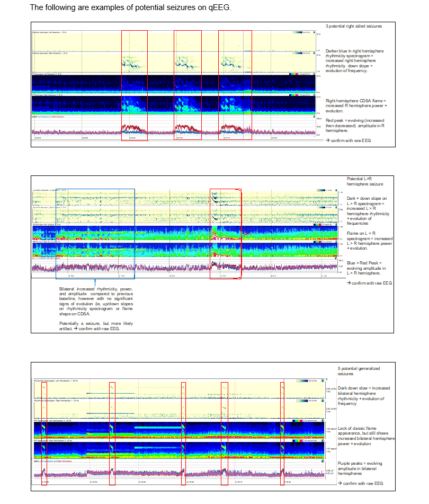The image size is (429, 504).
Task: Click the '5 potential generalized seizures' caption
Action: 359,371
